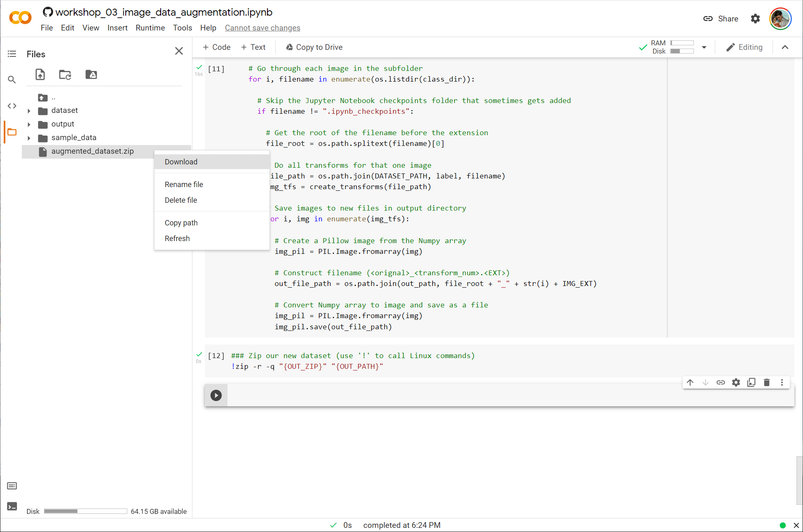Image resolution: width=803 pixels, height=532 pixels.
Task: Click the Files folder sidebar icon
Action: tap(12, 132)
